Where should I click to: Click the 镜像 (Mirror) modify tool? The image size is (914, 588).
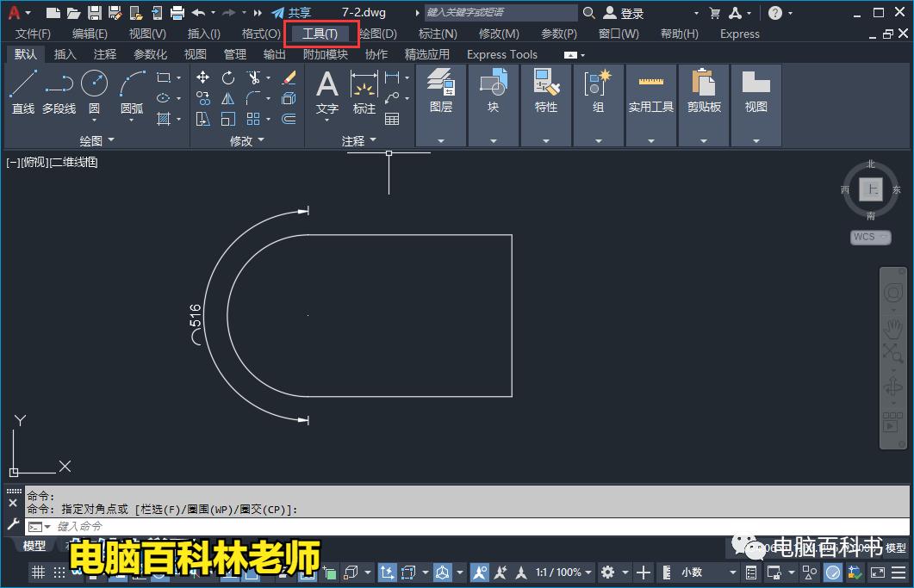227,99
